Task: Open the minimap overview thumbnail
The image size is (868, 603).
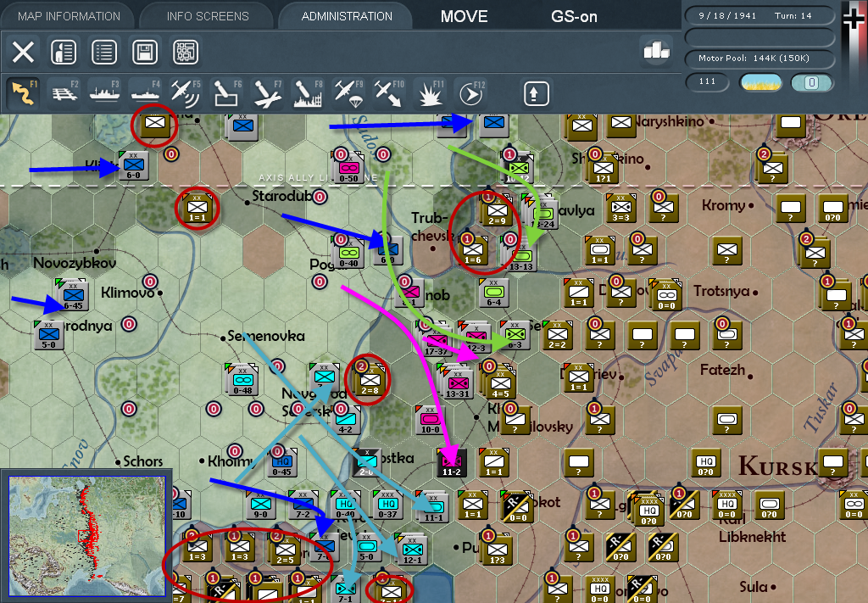Action: [87, 535]
